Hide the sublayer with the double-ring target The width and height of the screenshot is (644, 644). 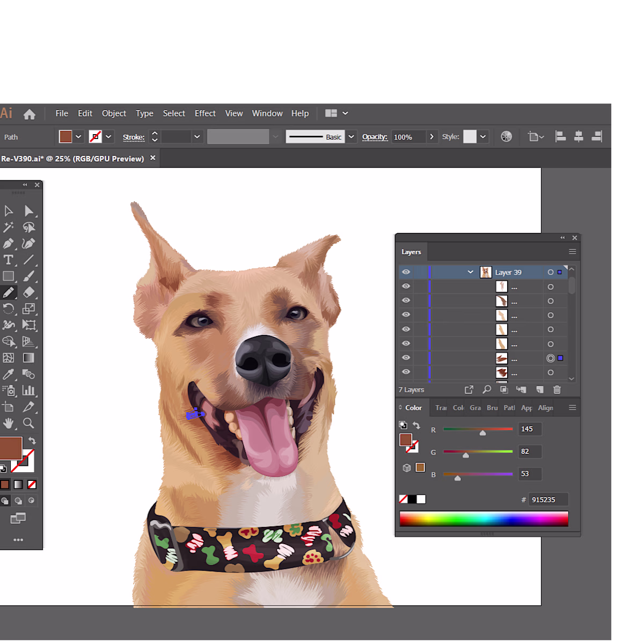(x=406, y=358)
